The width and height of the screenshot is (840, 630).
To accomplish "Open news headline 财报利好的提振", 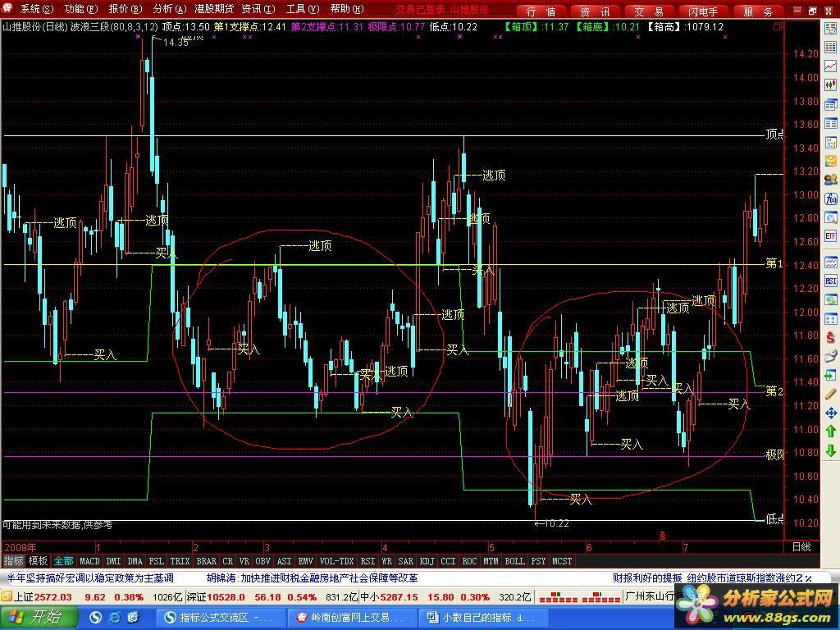I will (x=647, y=578).
